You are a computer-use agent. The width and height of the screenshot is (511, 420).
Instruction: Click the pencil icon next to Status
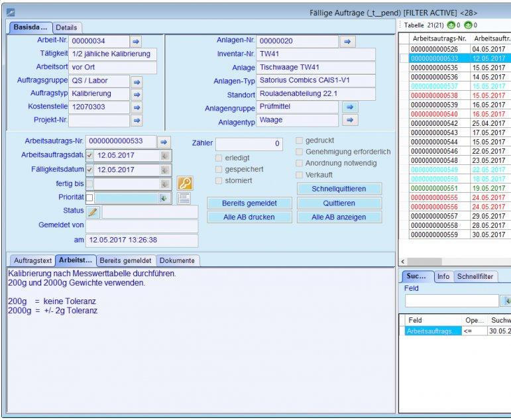click(93, 212)
